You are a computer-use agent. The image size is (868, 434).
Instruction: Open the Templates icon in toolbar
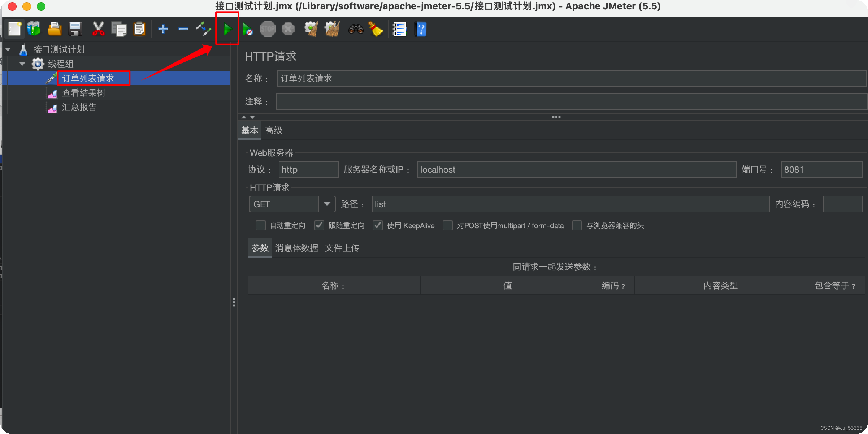pyautogui.click(x=34, y=29)
